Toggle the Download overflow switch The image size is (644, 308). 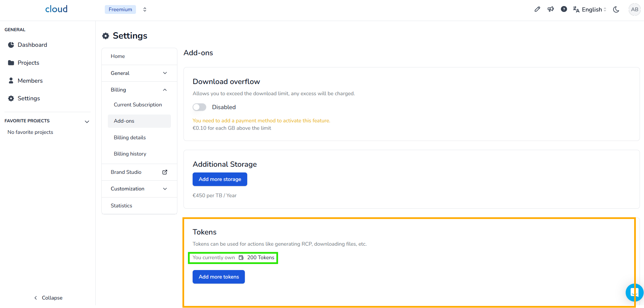pyautogui.click(x=199, y=107)
